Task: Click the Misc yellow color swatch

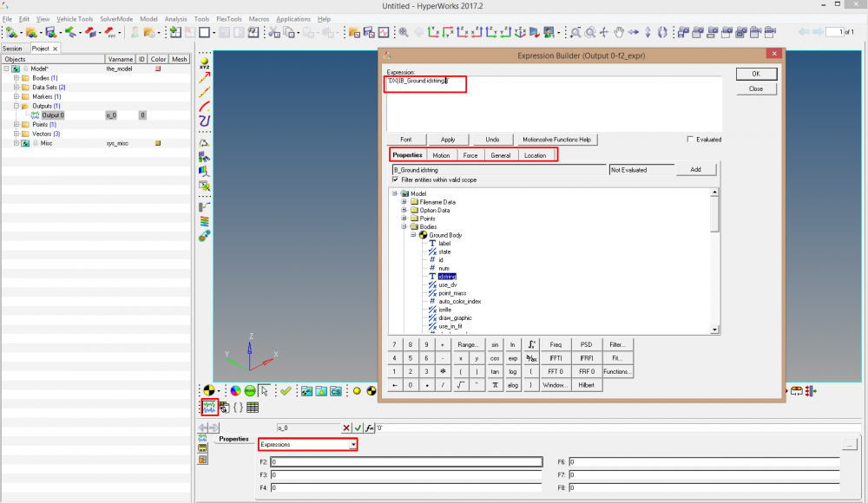Action: (x=158, y=143)
